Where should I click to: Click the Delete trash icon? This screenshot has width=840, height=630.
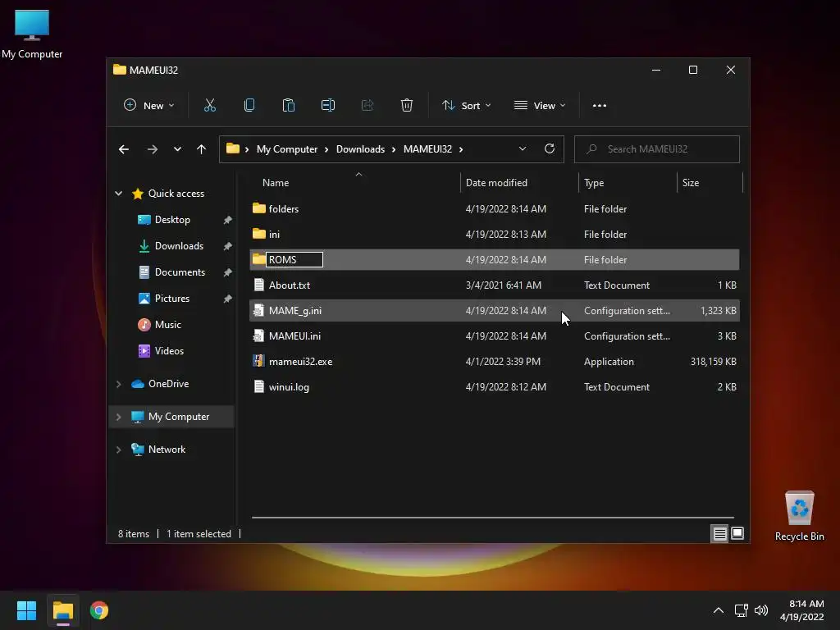(407, 106)
